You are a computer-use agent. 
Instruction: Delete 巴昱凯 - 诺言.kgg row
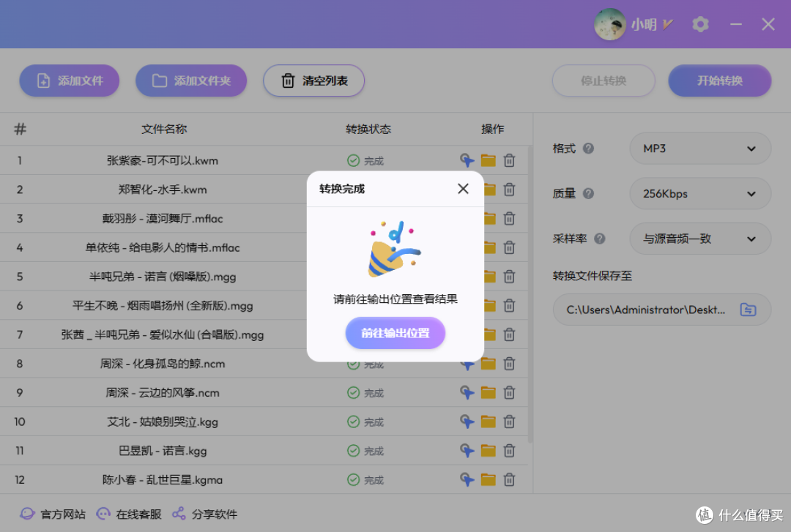[509, 450]
